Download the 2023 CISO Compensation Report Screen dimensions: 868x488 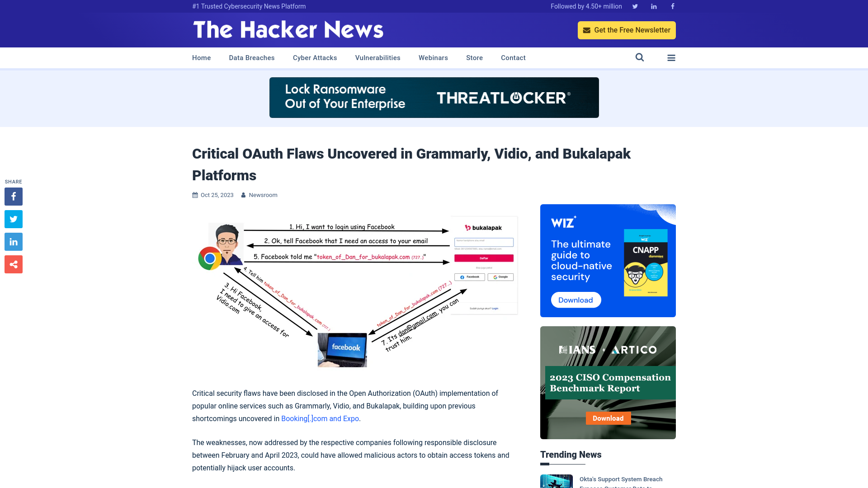coord(608,418)
